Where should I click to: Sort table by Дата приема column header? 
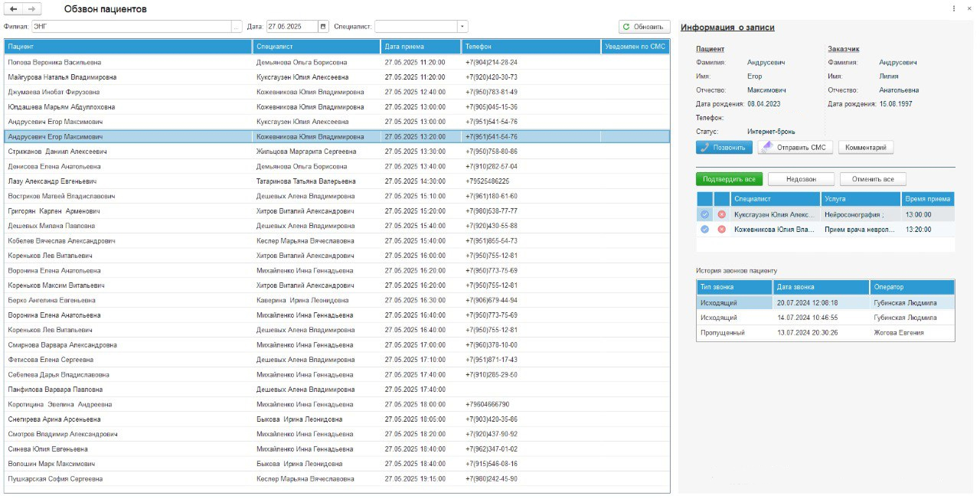click(419, 47)
